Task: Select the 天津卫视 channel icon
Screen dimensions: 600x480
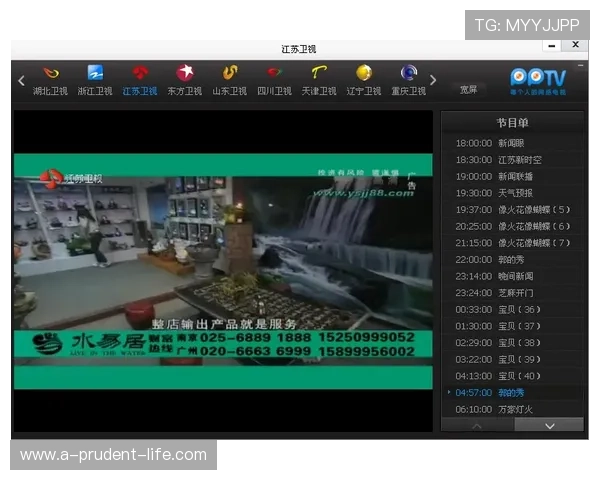Action: pyautogui.click(x=319, y=73)
